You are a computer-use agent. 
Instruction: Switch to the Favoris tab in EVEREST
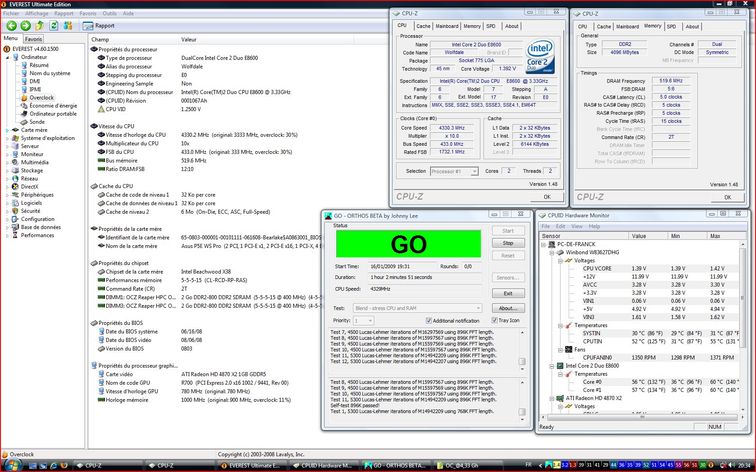[x=33, y=39]
